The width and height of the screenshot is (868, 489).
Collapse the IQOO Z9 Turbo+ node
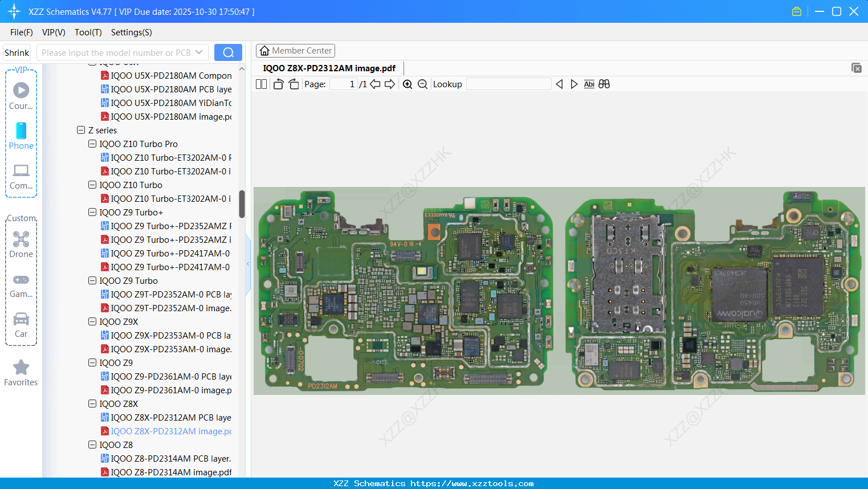click(92, 212)
